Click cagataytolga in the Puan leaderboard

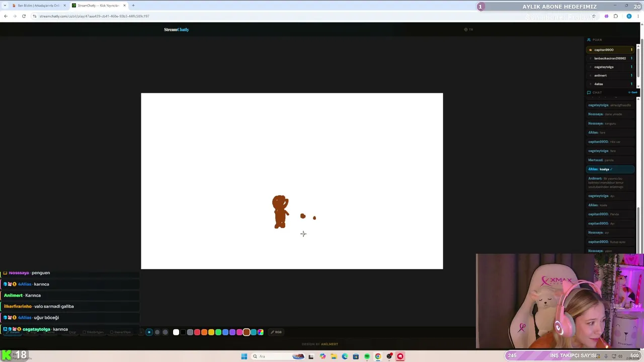[x=611, y=67]
